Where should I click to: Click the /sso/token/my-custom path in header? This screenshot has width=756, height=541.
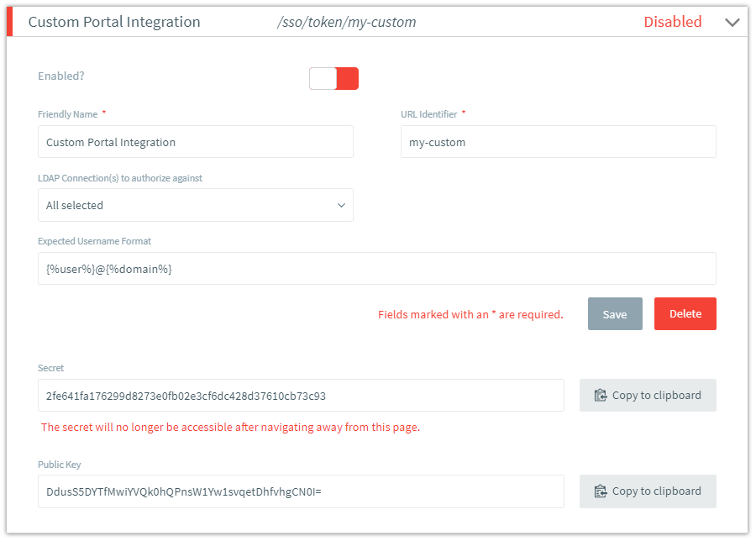[346, 22]
